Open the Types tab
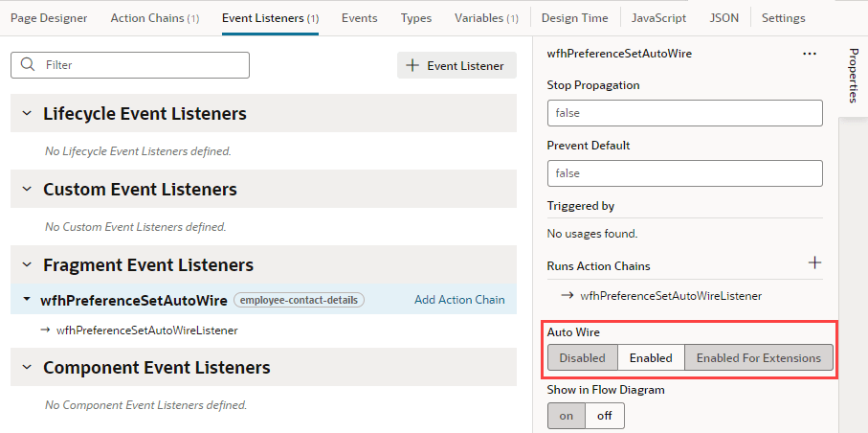Viewport: 868px width, 433px height. 416,18
